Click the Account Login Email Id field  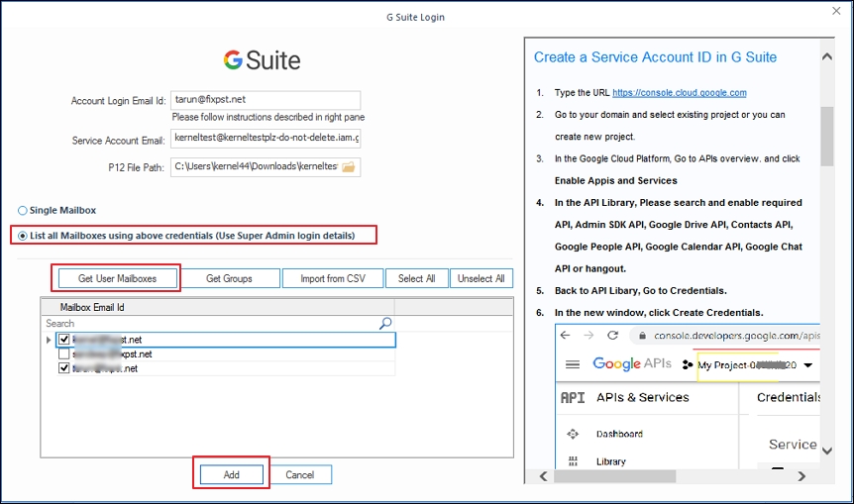point(266,100)
